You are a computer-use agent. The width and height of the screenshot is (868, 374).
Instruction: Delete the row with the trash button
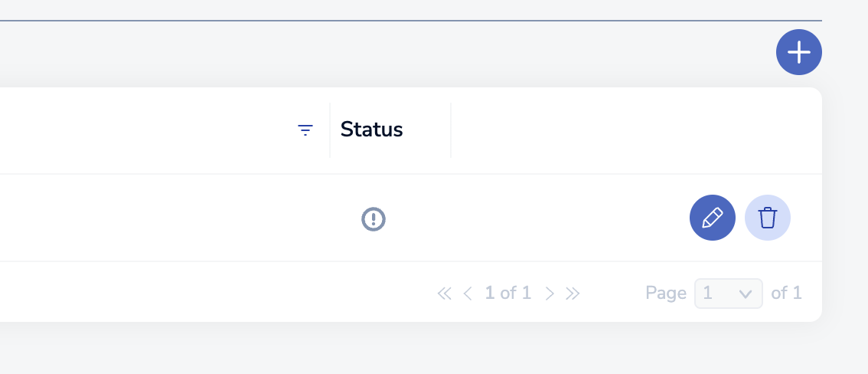coord(767,218)
